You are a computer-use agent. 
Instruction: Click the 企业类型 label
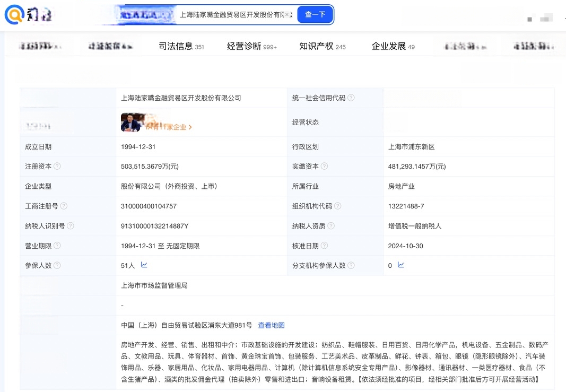38,186
